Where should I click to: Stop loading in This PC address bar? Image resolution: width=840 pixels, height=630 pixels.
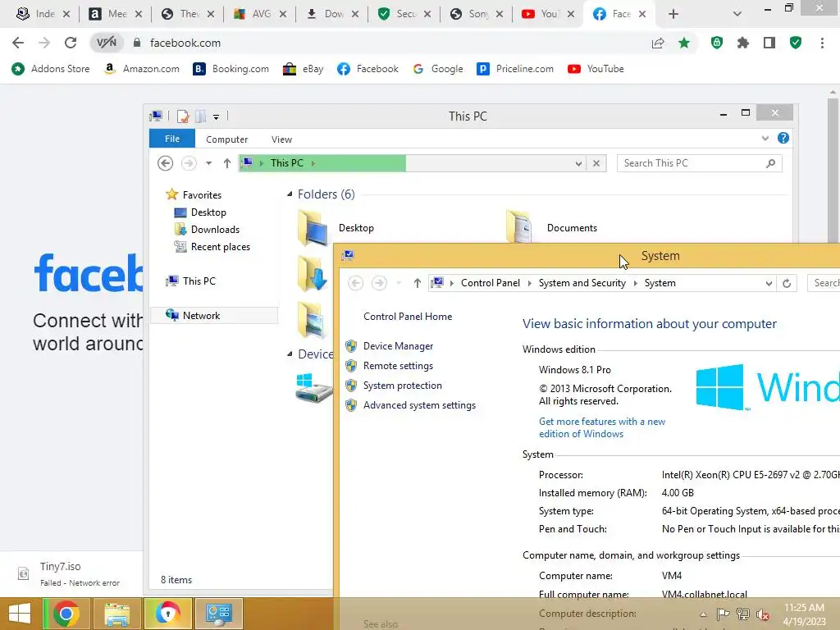(x=596, y=163)
